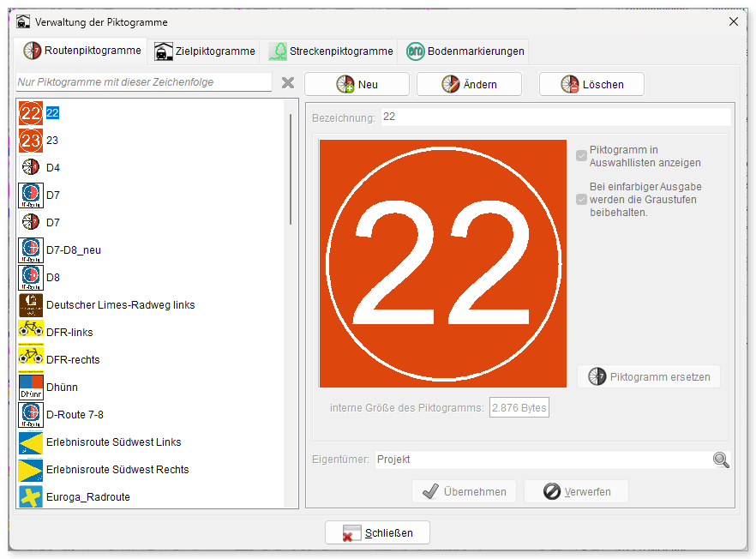Select the orange 23 pictogram icon in the list
This screenshot has width=756, height=559.
coord(31,141)
